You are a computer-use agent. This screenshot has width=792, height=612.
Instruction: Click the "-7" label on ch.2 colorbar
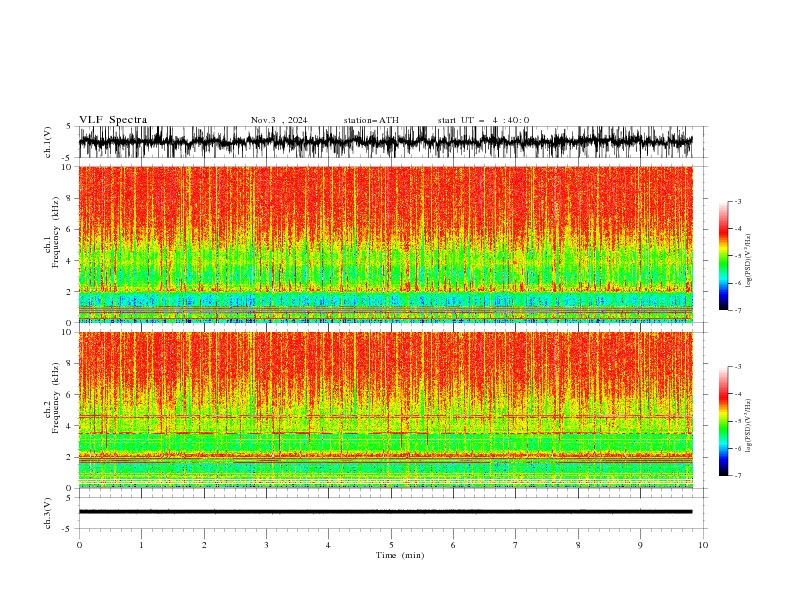738,476
